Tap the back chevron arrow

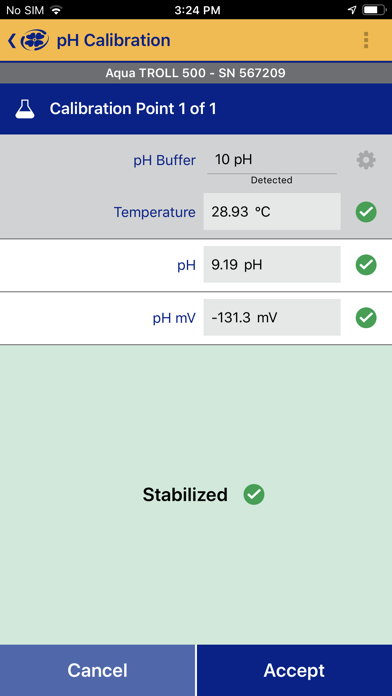12,40
